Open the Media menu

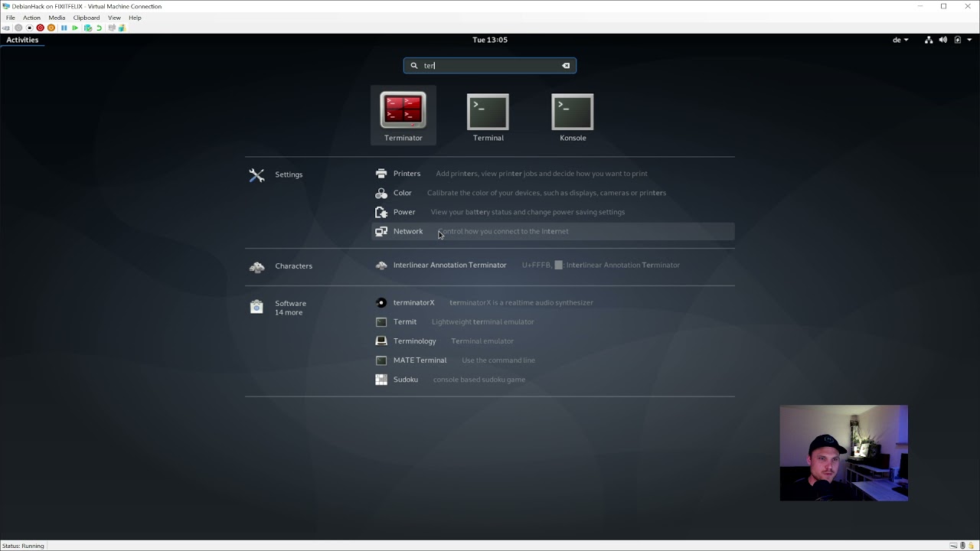(x=57, y=18)
